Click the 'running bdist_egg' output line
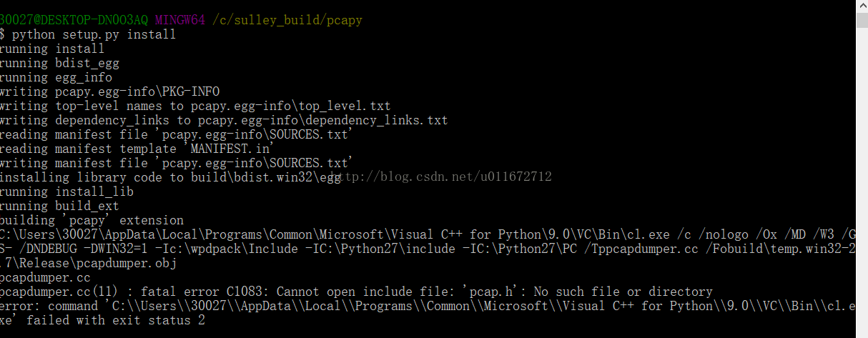Viewport: 868px width, 338px height. tap(59, 63)
